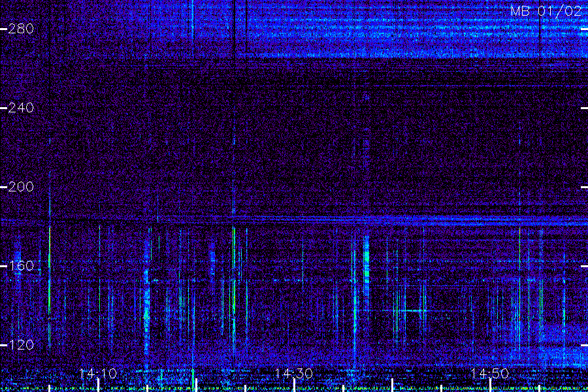Click the 14:10 time axis label
The height and width of the screenshot is (392, 588).
tap(98, 374)
